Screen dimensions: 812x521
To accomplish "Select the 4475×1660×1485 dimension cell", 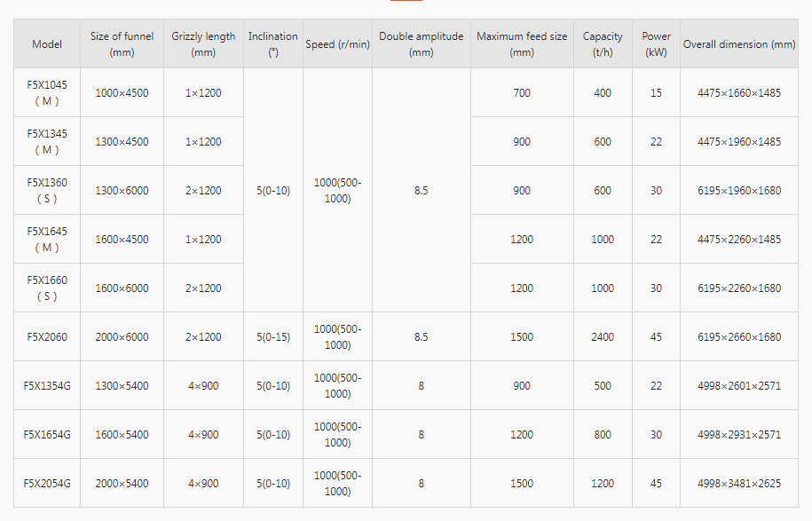I will pyautogui.click(x=738, y=93).
